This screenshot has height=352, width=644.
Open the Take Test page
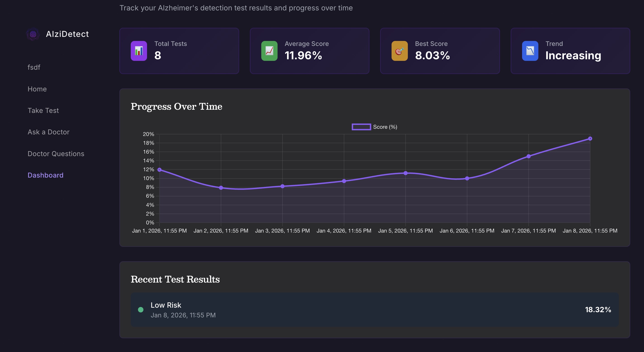point(43,110)
